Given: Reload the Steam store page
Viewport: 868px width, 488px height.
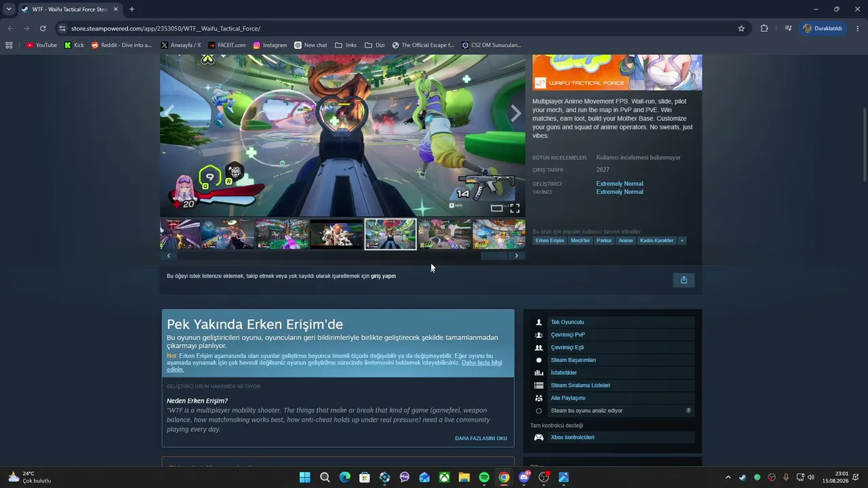Looking at the screenshot, I should (x=43, y=28).
